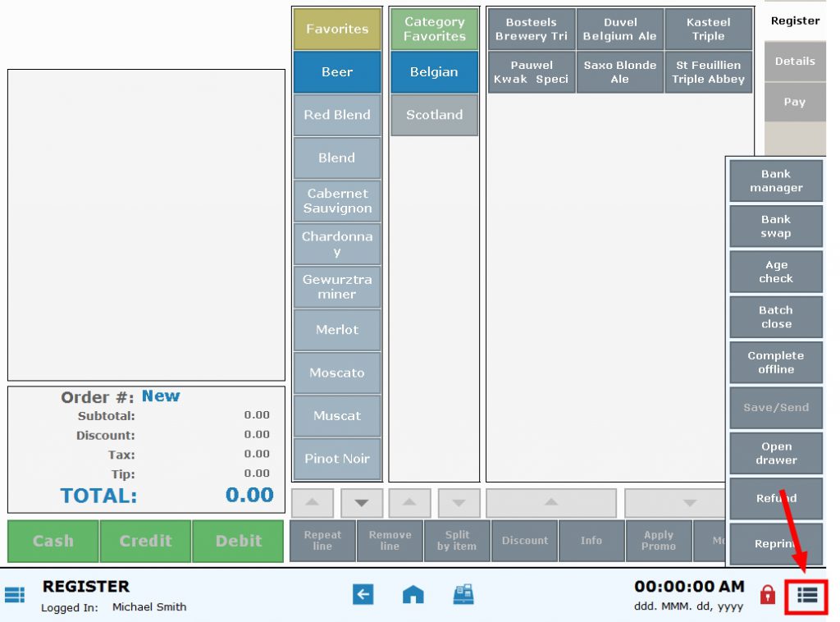The width and height of the screenshot is (840, 622).
Task: Select the Beer category
Action: click(337, 71)
